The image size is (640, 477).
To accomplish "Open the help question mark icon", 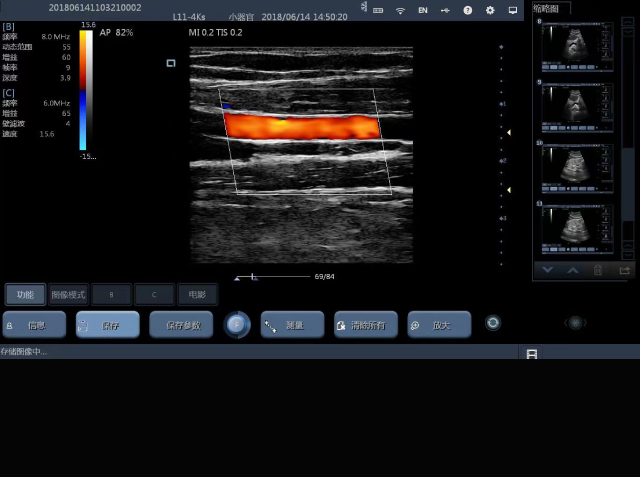I will point(468,10).
